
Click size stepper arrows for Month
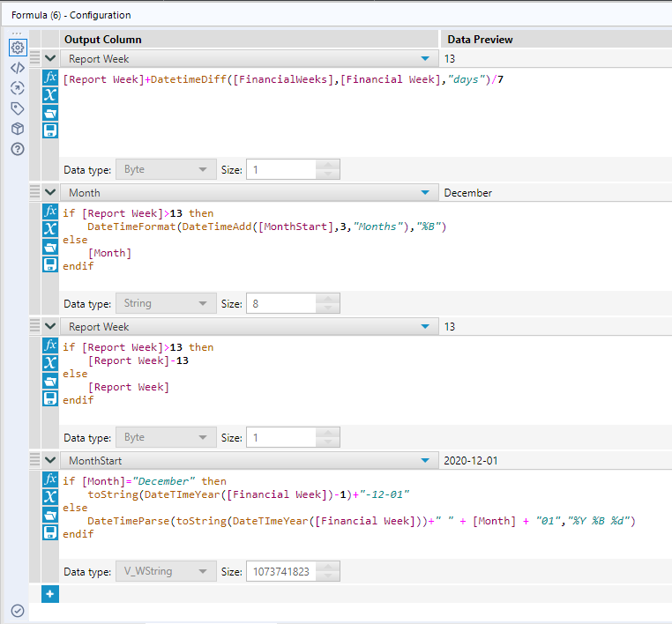[x=328, y=304]
